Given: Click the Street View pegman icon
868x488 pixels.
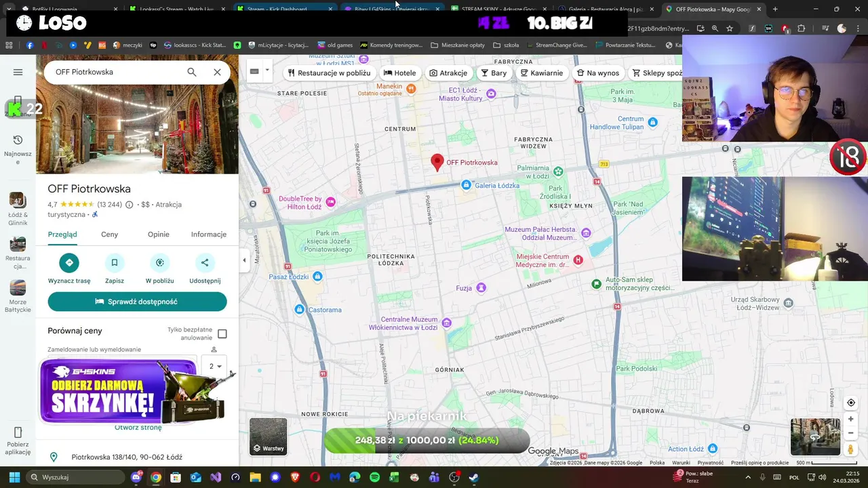Looking at the screenshot, I should pos(850,449).
